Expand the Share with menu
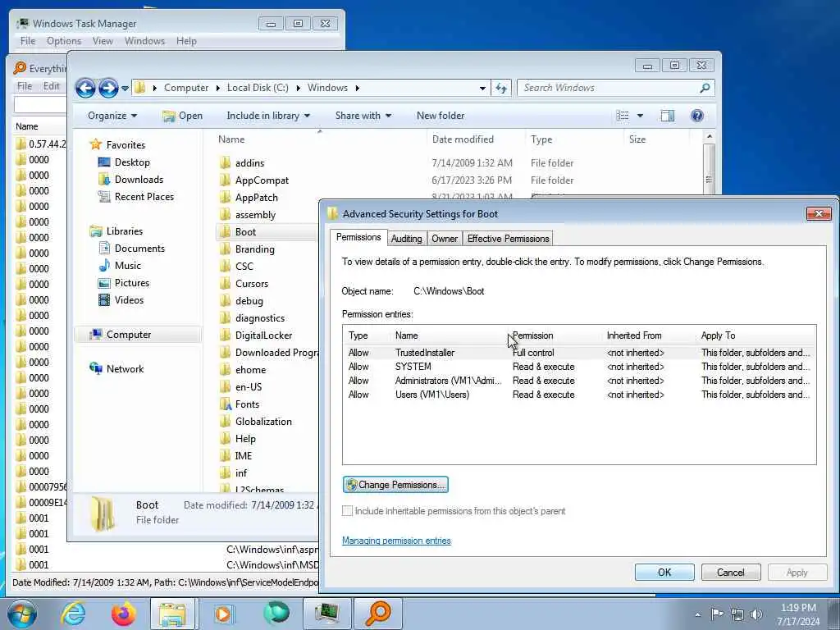The image size is (840, 630). point(363,116)
